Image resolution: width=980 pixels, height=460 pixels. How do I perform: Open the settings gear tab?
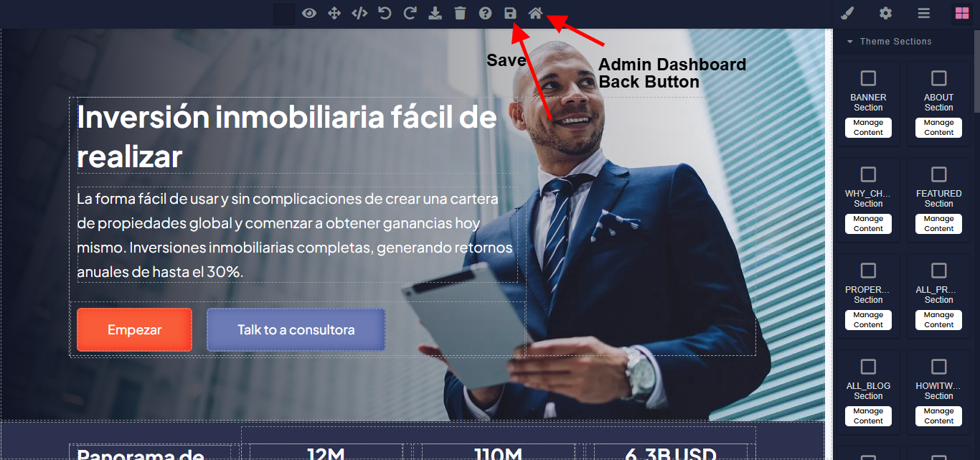coord(886,13)
